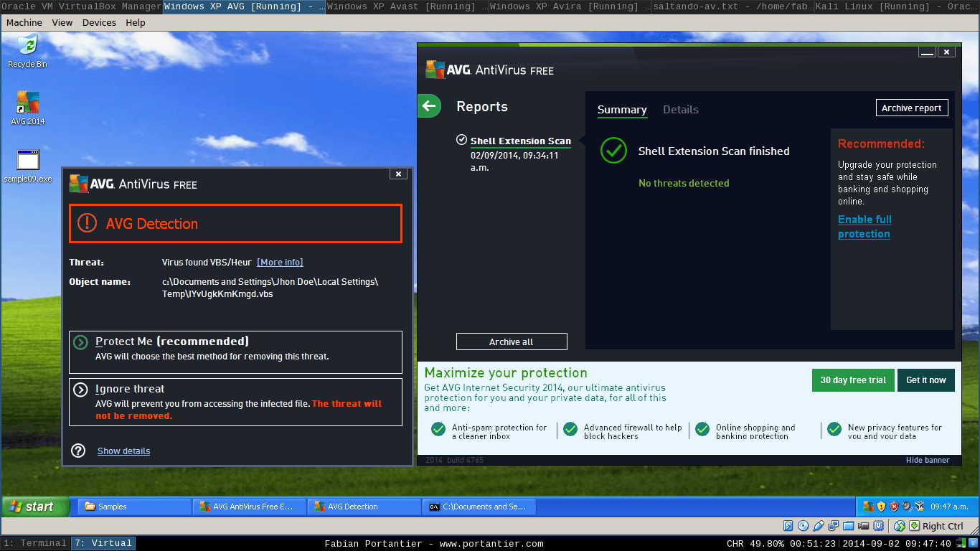Select the AVG 2014 desktop shortcut
This screenshot has height=551, width=980.
27,108
